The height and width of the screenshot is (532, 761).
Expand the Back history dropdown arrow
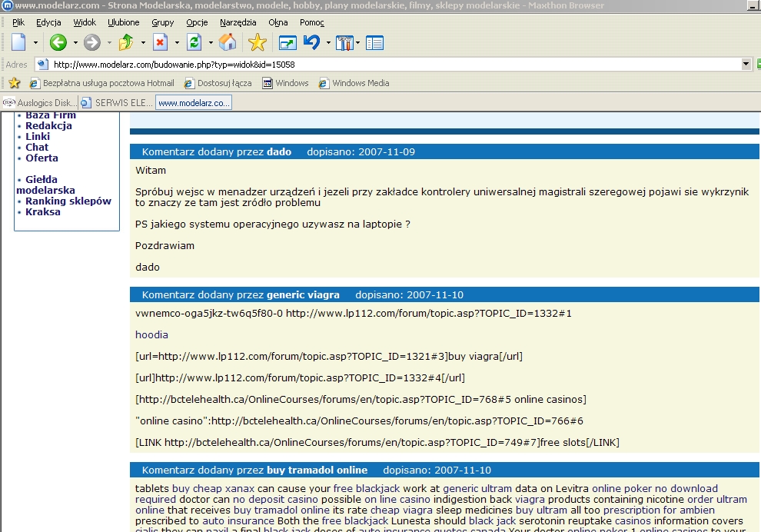[75, 43]
